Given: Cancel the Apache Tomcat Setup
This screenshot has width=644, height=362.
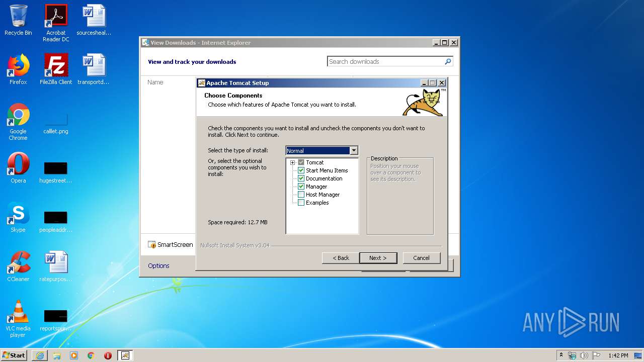Looking at the screenshot, I should point(421,258).
